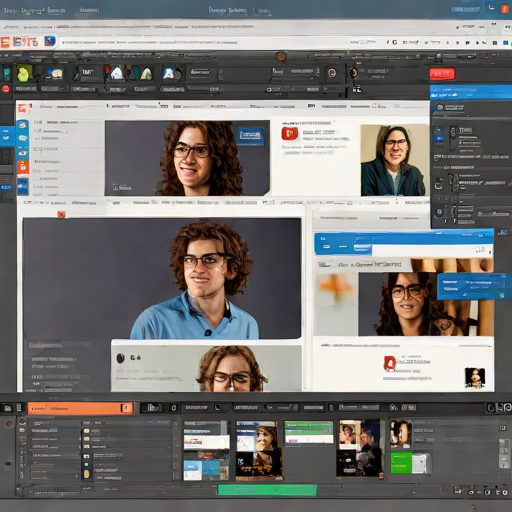Viewport: 512px width, 512px height.
Task: Expand the control at orange bar's right end
Action: [126, 408]
